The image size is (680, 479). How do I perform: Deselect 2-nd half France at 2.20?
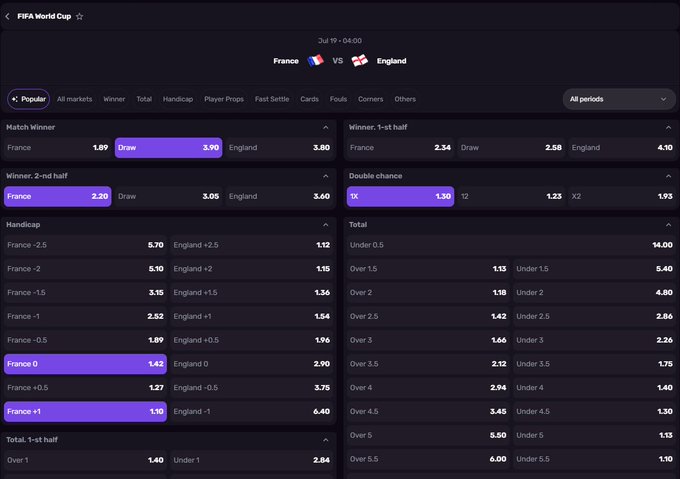coord(58,196)
